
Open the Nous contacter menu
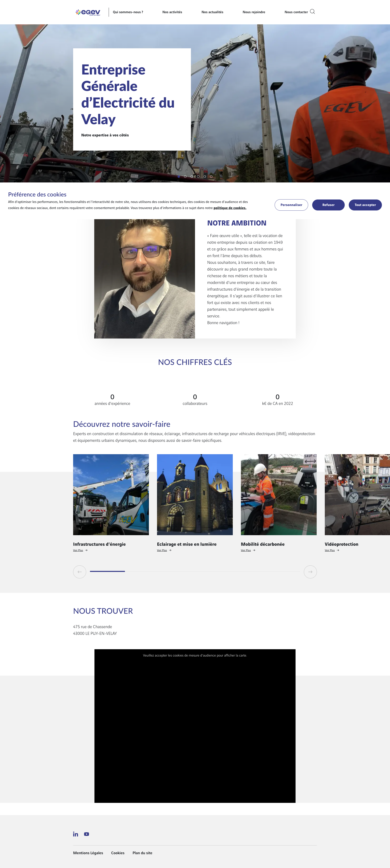pos(296,12)
